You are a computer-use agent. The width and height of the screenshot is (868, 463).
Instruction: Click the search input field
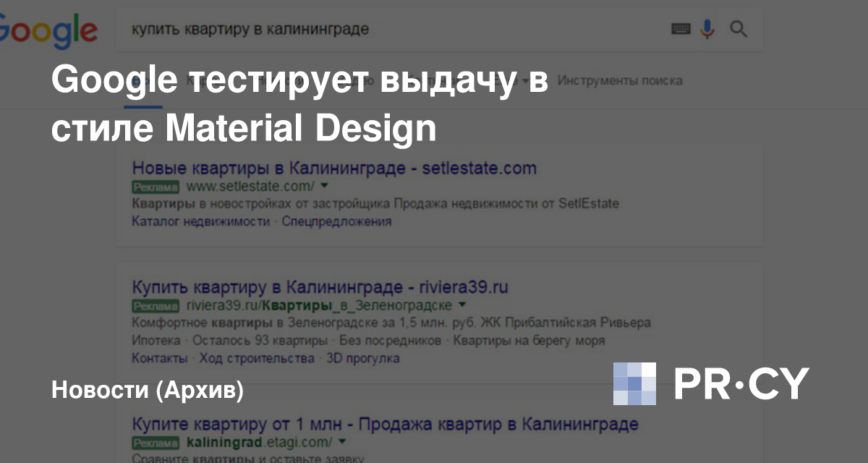[391, 30]
